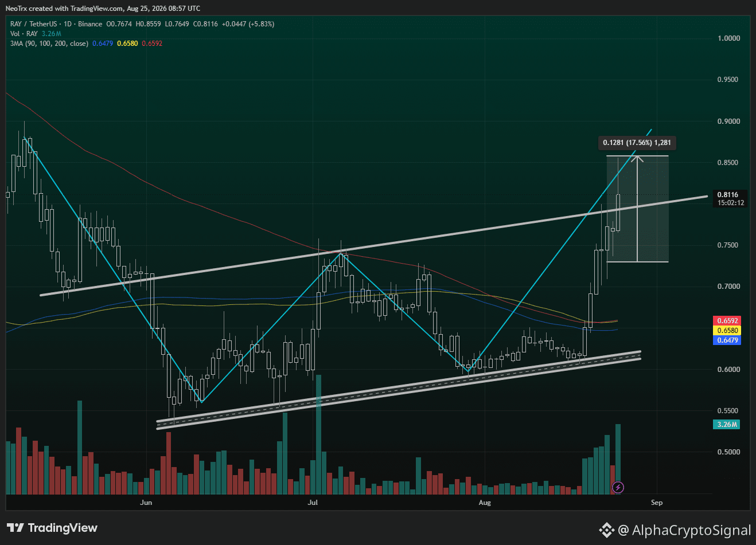The width and height of the screenshot is (756, 545).
Task: Click the Jun date label
Action: point(146,503)
